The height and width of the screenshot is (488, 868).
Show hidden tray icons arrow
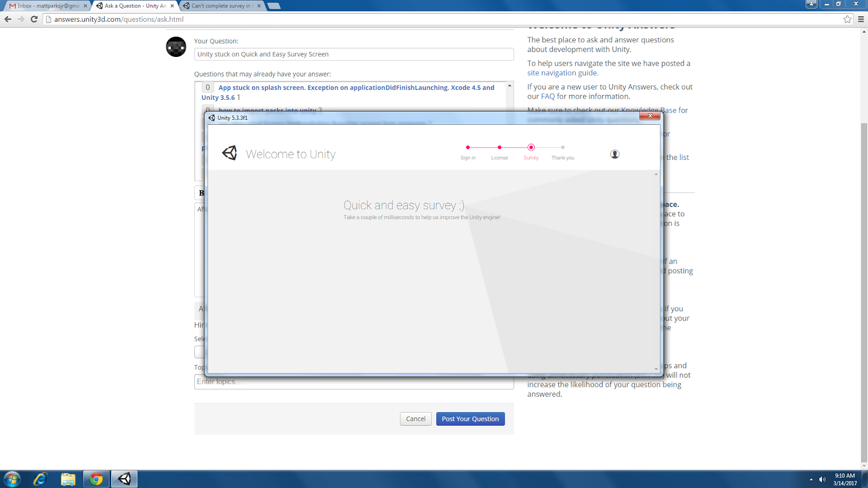pyautogui.click(x=811, y=479)
